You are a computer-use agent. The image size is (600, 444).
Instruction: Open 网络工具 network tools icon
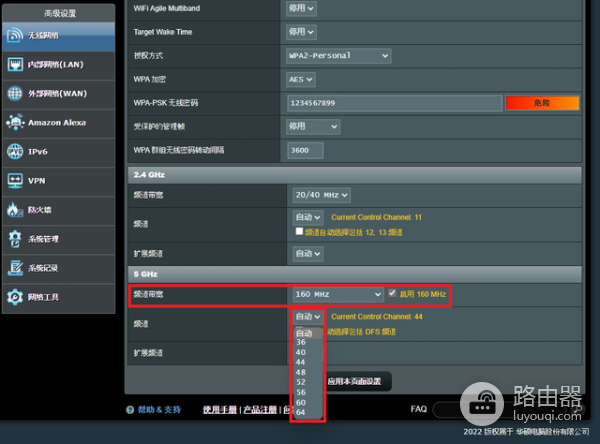pyautogui.click(x=15, y=297)
